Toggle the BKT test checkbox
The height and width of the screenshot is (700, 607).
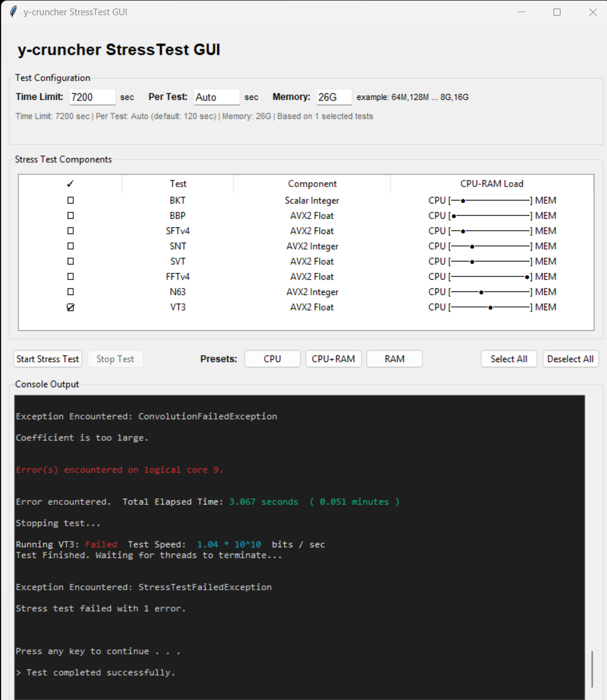71,201
